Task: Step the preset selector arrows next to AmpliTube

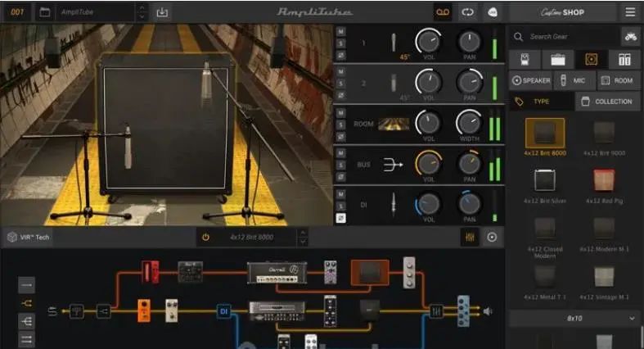Action: (142, 12)
